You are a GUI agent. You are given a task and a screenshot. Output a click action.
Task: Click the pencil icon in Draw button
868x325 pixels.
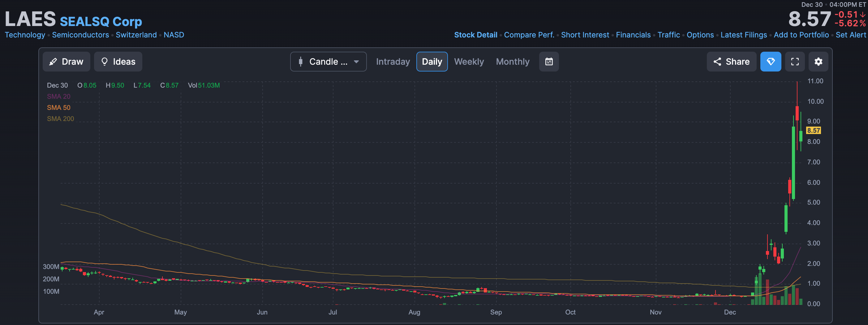point(53,62)
